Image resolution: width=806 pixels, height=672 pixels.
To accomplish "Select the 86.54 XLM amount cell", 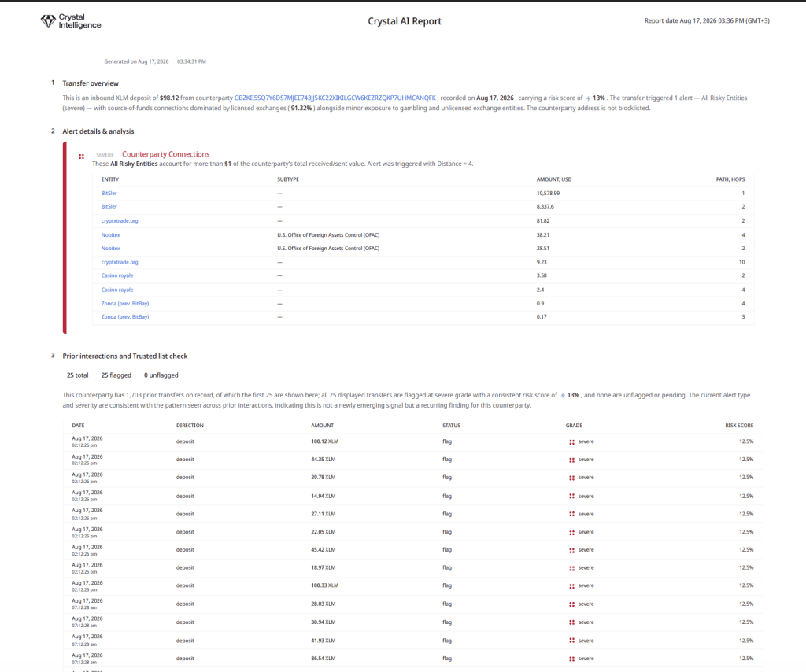I will (323, 658).
